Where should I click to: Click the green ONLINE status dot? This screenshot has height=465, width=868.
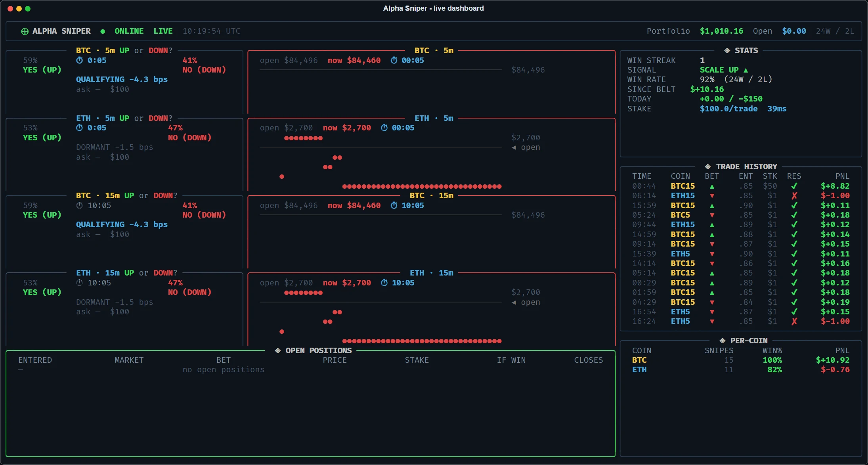[x=103, y=31]
